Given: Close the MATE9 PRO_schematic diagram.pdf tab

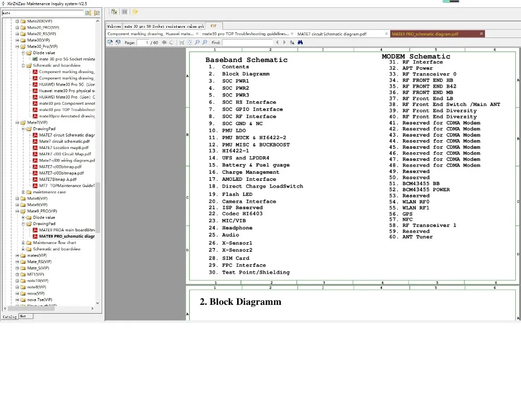Looking at the screenshot, I should (481, 34).
